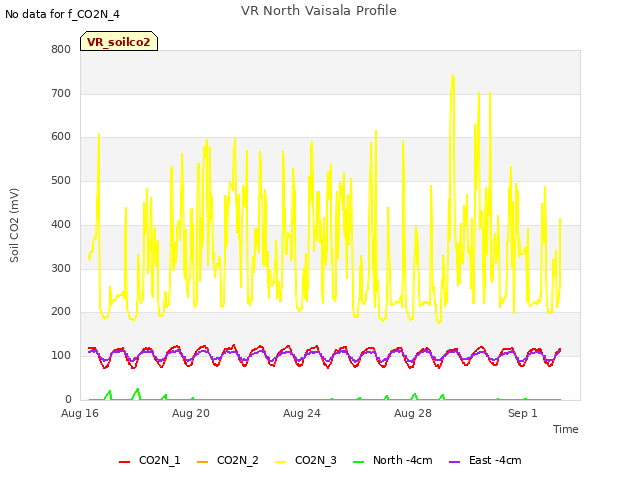This screenshot has width=640, height=480.
Task: Click the VR_soilco2 label box
Action: coord(119,41)
